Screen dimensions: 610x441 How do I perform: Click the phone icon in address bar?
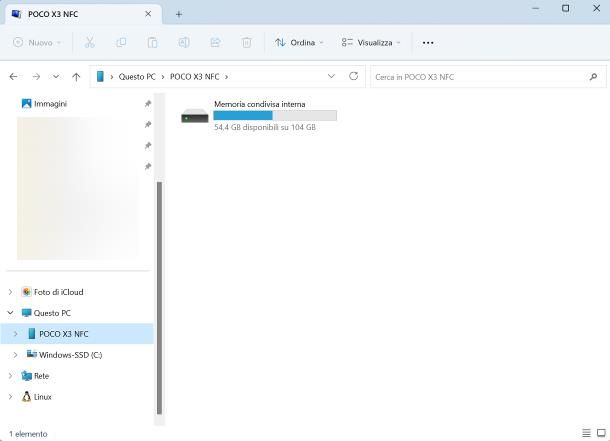click(x=100, y=76)
